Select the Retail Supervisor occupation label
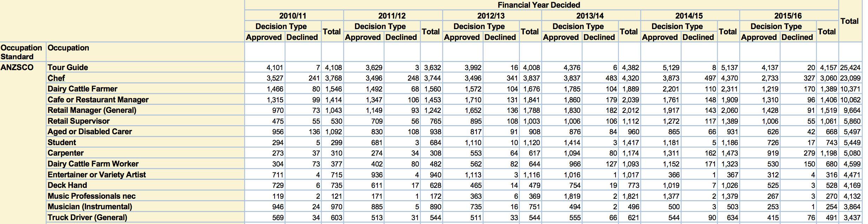The width and height of the screenshot is (868, 224). (x=79, y=121)
